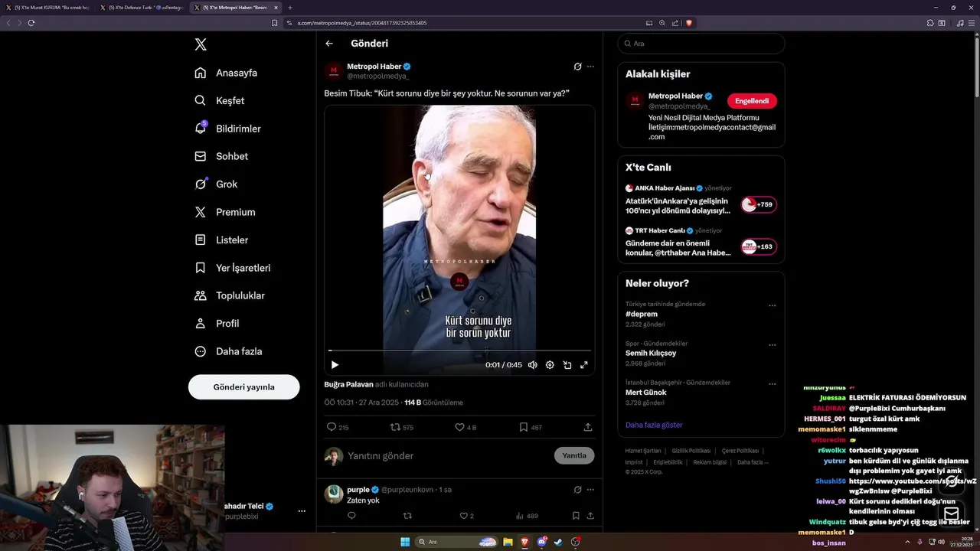Open Brave Shields icon in address bar

[689, 23]
